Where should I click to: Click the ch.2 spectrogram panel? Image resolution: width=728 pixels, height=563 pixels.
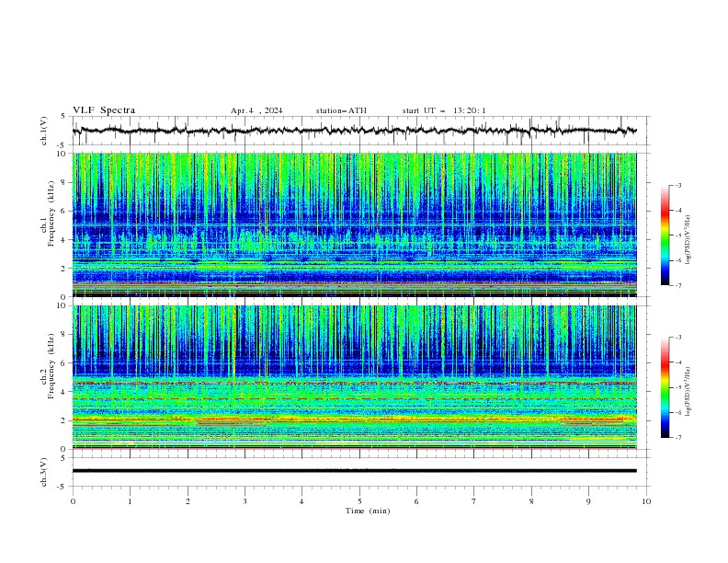(355, 377)
